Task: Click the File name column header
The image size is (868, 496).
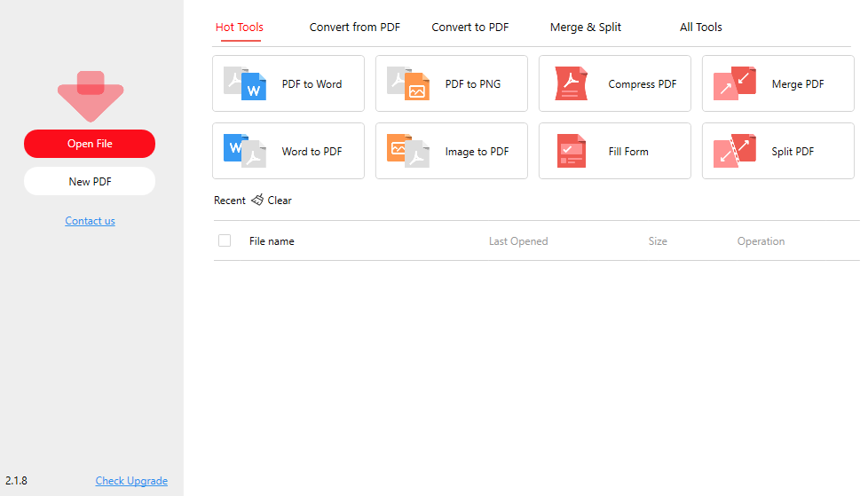Action: [272, 241]
